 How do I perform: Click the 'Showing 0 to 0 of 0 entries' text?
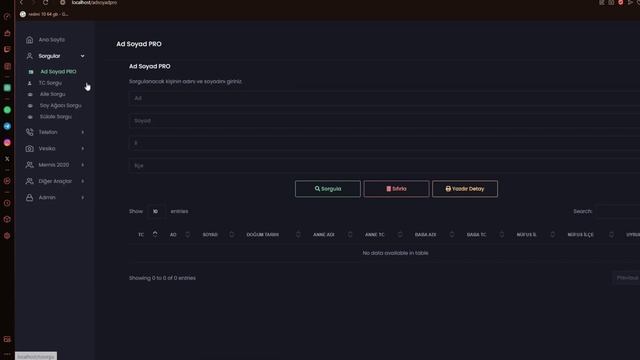(162, 278)
